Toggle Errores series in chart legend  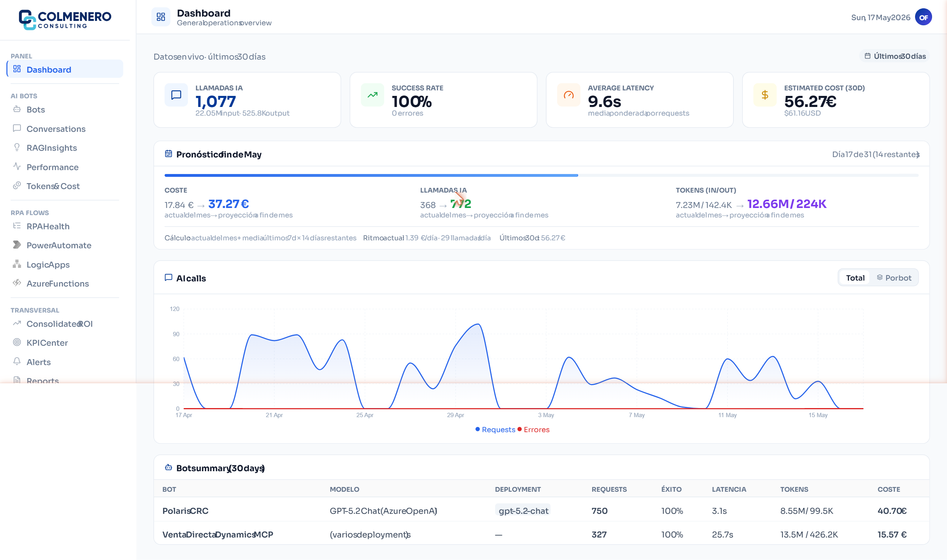click(x=533, y=429)
